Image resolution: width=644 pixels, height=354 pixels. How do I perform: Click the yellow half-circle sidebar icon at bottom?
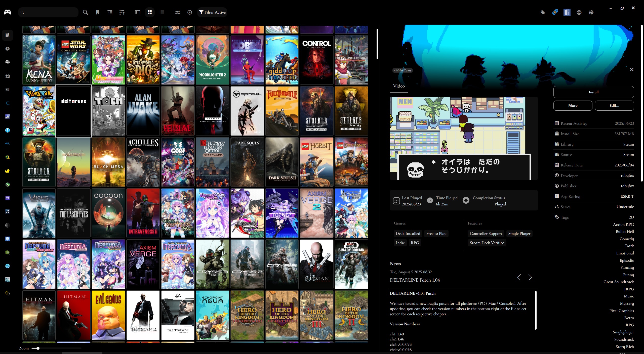(8, 293)
